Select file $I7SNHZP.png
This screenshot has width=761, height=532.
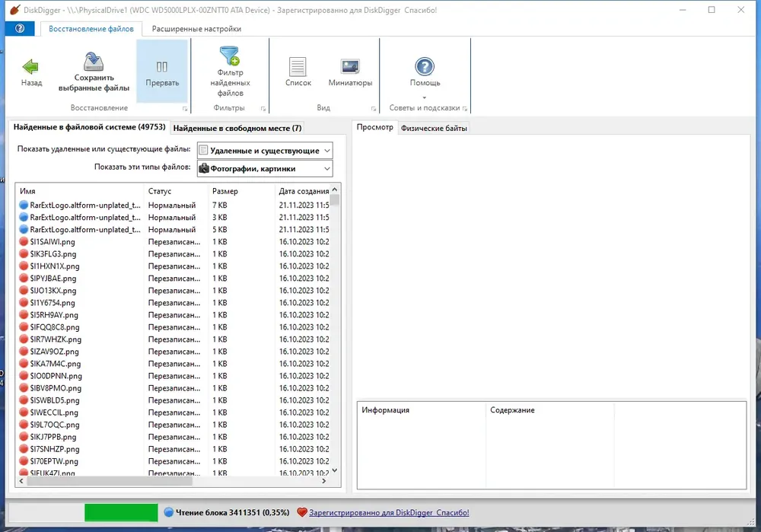[54, 449]
